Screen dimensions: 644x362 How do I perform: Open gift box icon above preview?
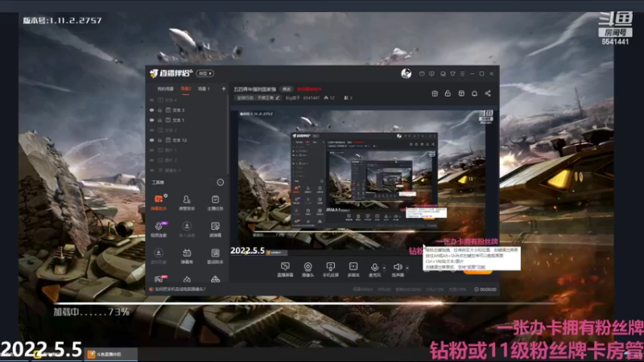[435, 93]
